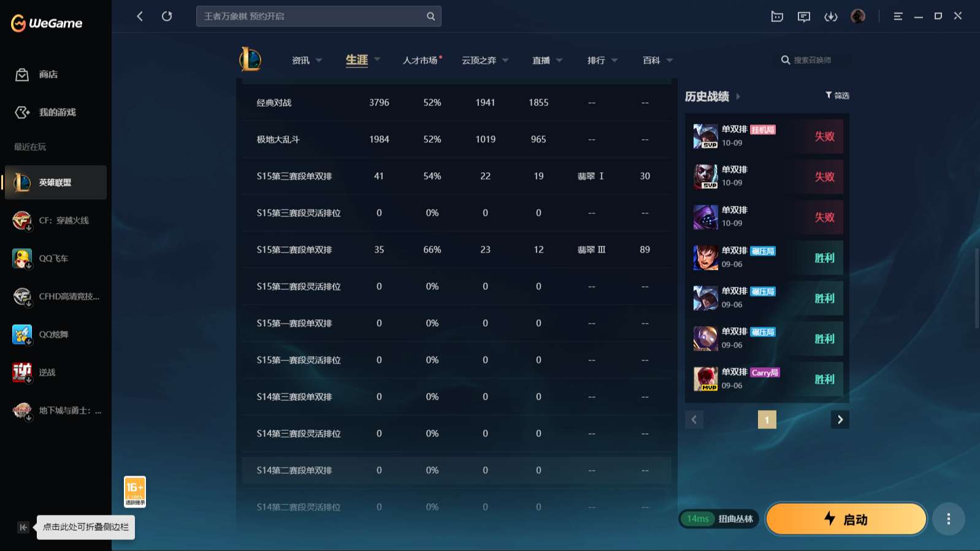Go to next page of match history
This screenshot has height=551, width=980.
click(x=840, y=420)
